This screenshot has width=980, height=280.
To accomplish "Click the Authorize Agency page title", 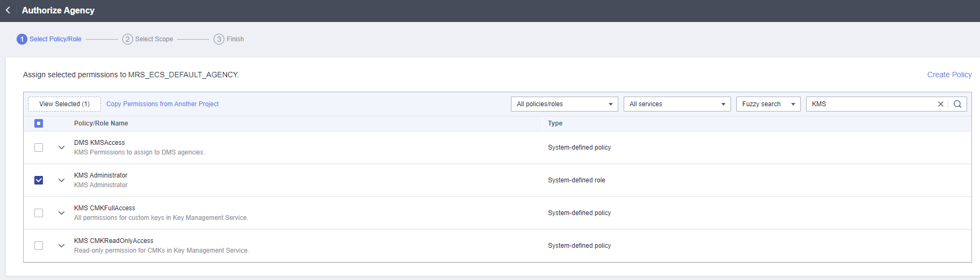I will (x=58, y=10).
